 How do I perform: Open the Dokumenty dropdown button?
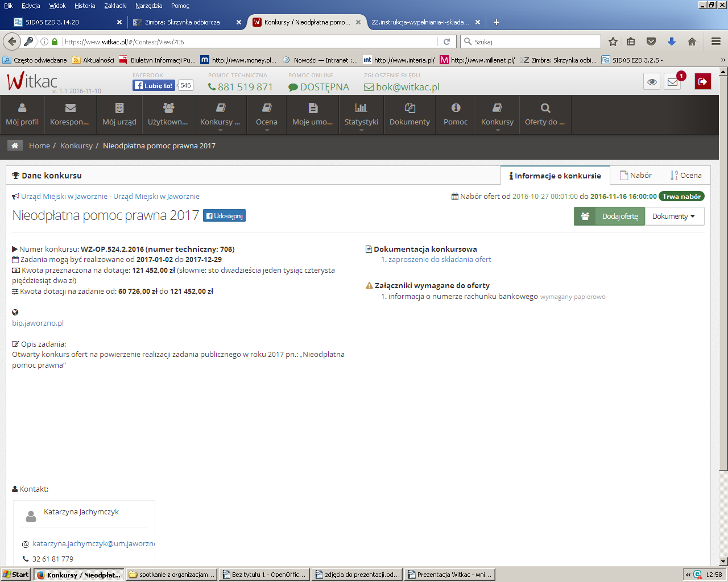pyautogui.click(x=675, y=216)
